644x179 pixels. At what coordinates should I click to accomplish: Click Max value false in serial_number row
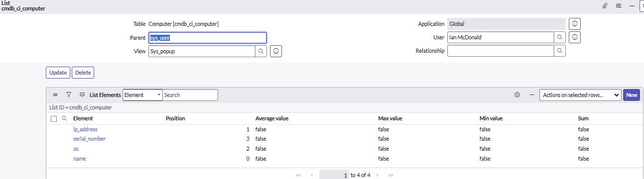(384, 139)
